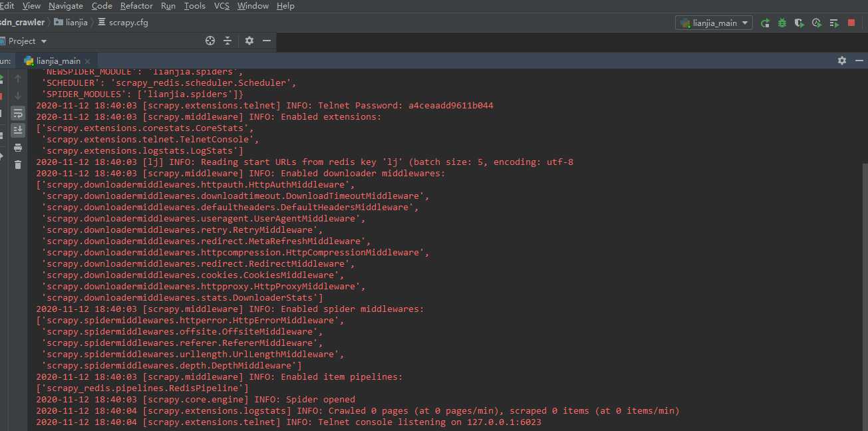The width and height of the screenshot is (868, 431).
Task: Stop the running process with red square
Action: coord(851,23)
